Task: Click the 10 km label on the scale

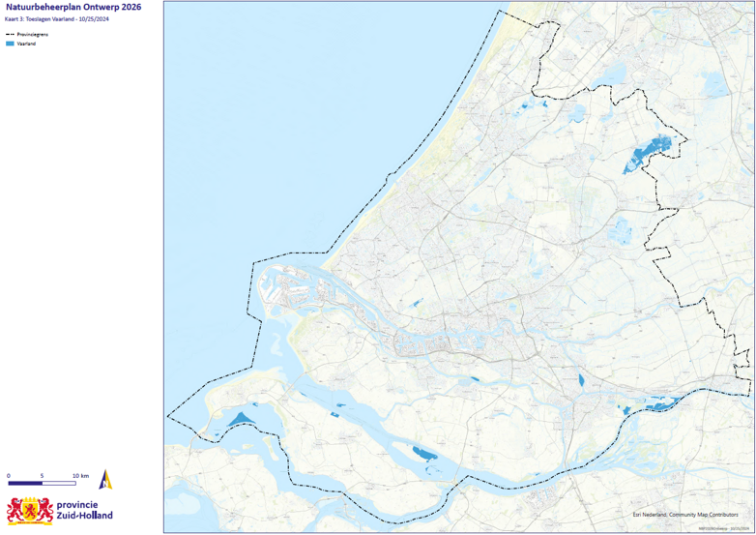Action: click(x=81, y=475)
